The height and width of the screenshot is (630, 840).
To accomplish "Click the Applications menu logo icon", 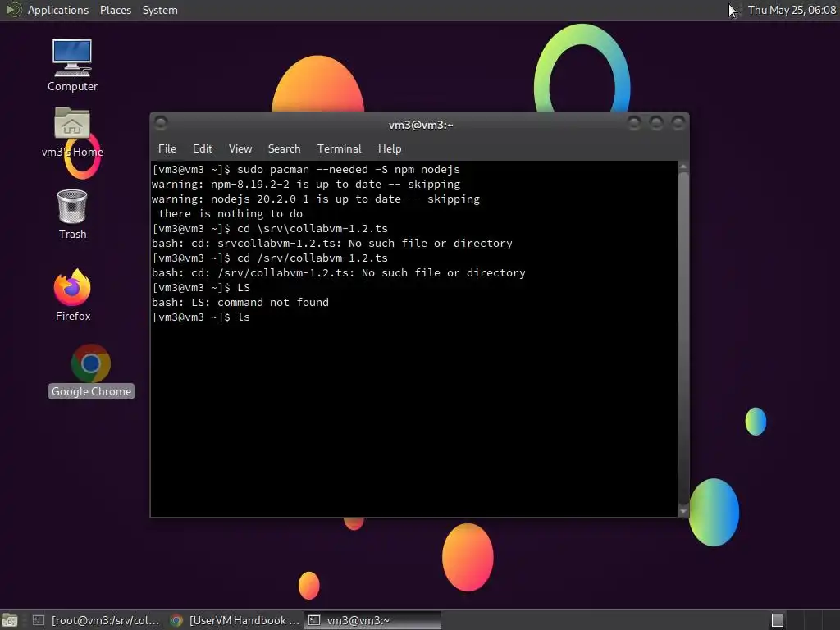I will (13, 10).
